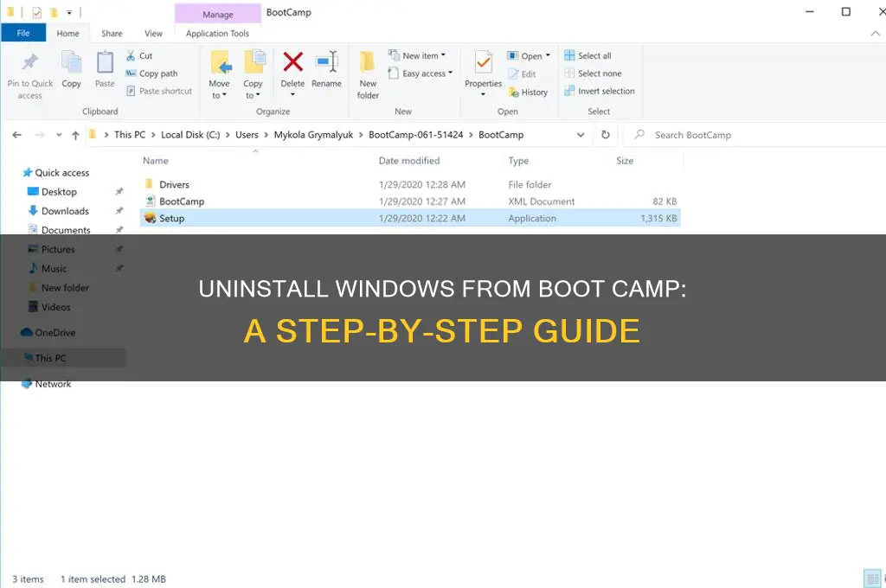Sort by Name column header

tap(156, 161)
